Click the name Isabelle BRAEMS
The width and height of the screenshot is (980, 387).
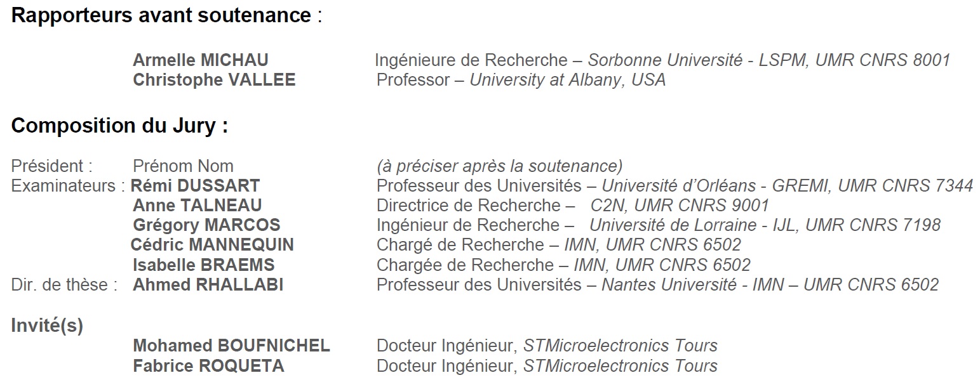pyautogui.click(x=204, y=265)
